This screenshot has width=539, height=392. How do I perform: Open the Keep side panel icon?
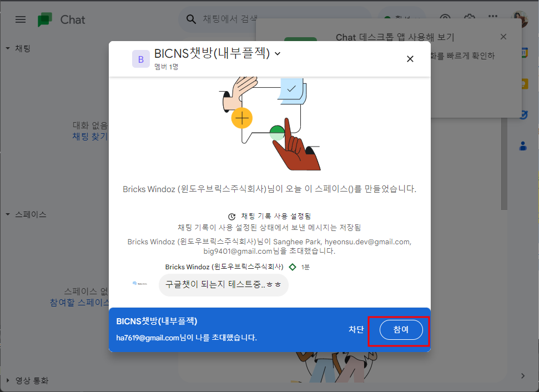tap(524, 83)
